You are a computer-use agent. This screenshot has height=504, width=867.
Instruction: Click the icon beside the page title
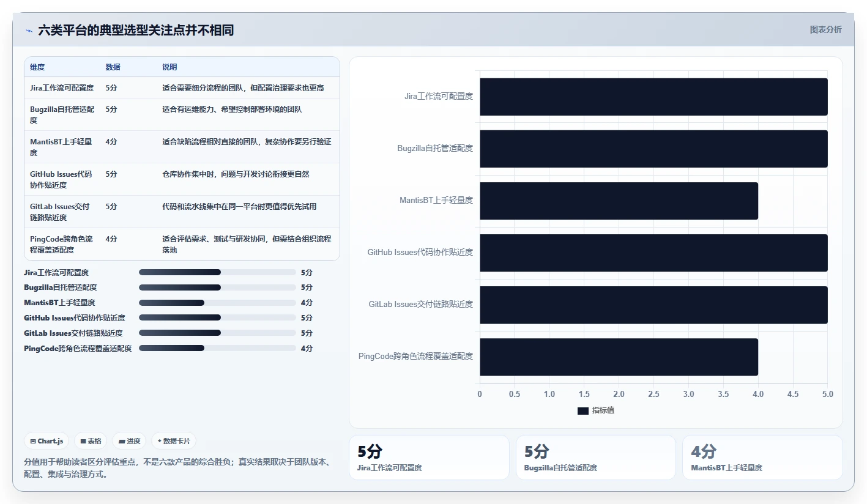(x=29, y=31)
